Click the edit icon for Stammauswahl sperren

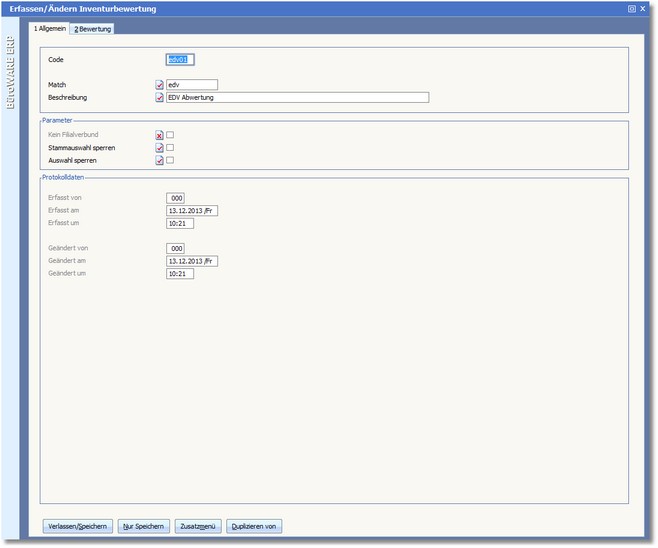coord(159,148)
